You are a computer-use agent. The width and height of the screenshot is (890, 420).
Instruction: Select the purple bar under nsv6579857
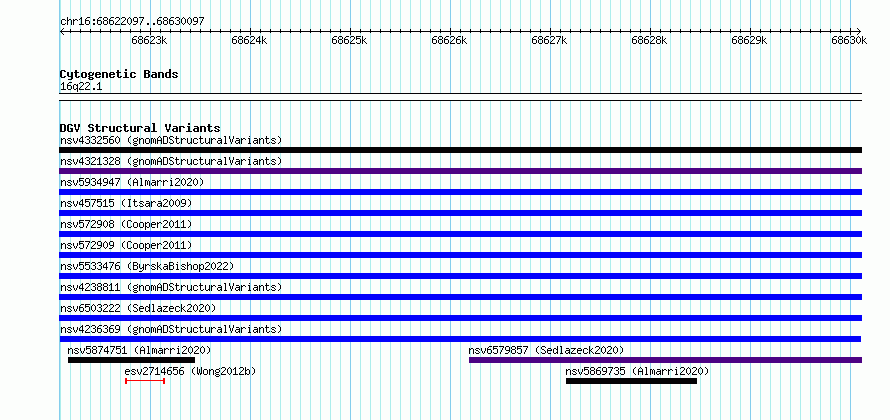tap(665, 360)
